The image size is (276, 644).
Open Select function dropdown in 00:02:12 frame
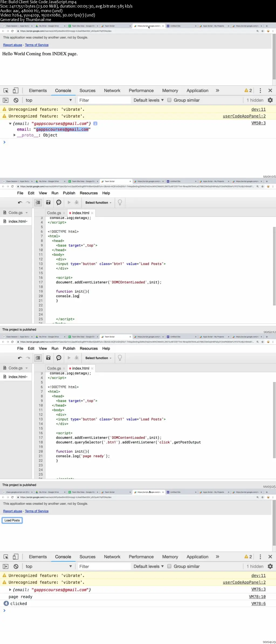tap(98, 203)
